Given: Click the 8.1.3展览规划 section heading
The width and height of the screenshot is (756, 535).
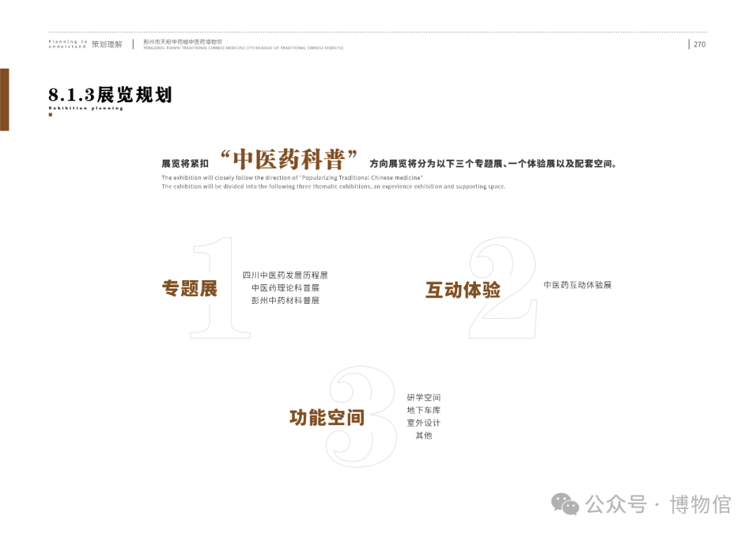Looking at the screenshot, I should [x=110, y=95].
